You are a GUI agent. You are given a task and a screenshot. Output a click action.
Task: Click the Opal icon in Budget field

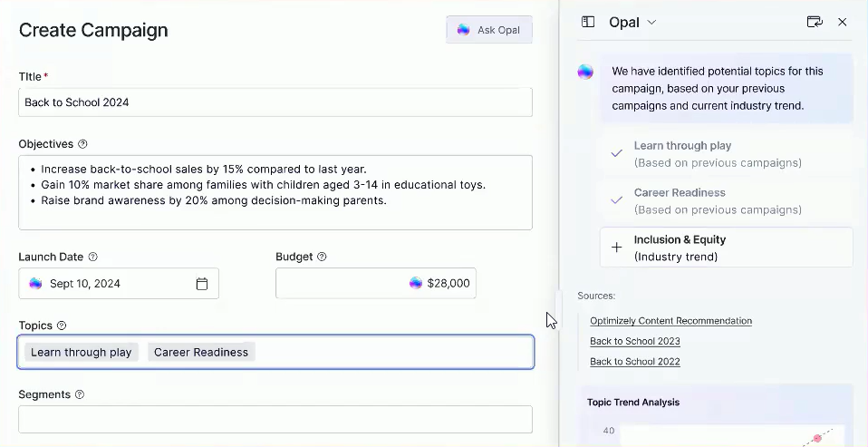point(416,283)
